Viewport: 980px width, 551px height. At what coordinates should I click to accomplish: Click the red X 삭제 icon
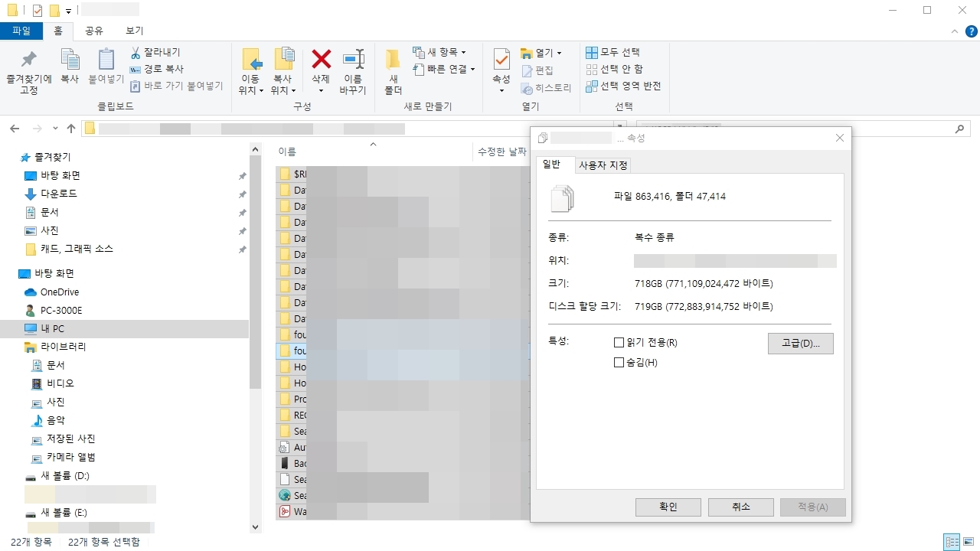[x=321, y=59]
